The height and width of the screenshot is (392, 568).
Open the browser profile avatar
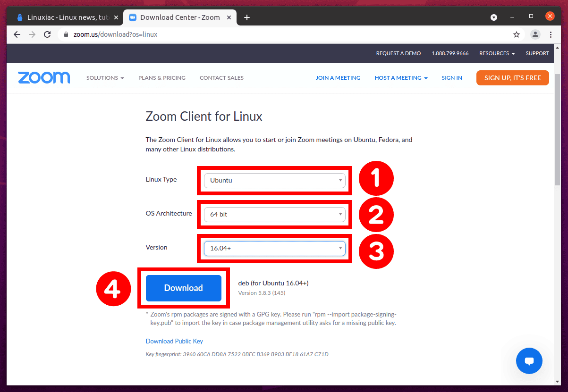point(535,34)
